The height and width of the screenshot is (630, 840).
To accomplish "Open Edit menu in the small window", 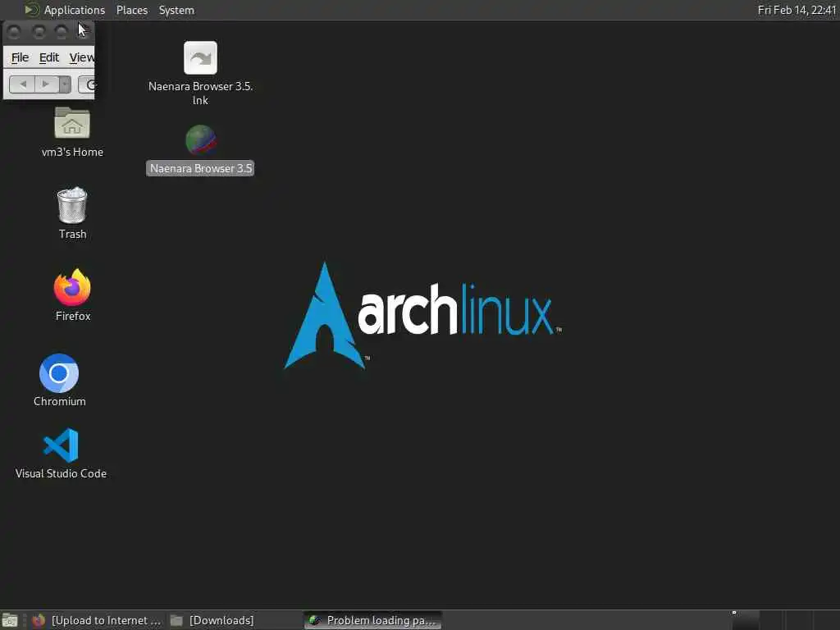I will pyautogui.click(x=48, y=57).
